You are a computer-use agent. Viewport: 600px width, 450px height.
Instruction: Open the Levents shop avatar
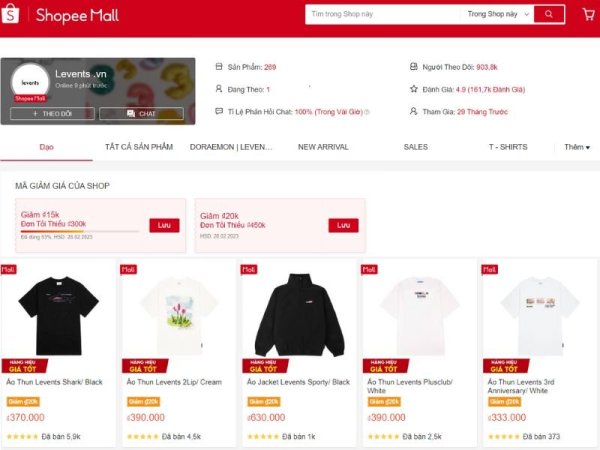[30, 82]
